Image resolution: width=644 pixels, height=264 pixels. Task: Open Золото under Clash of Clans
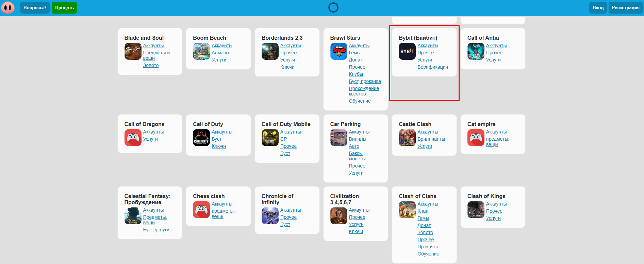point(425,232)
